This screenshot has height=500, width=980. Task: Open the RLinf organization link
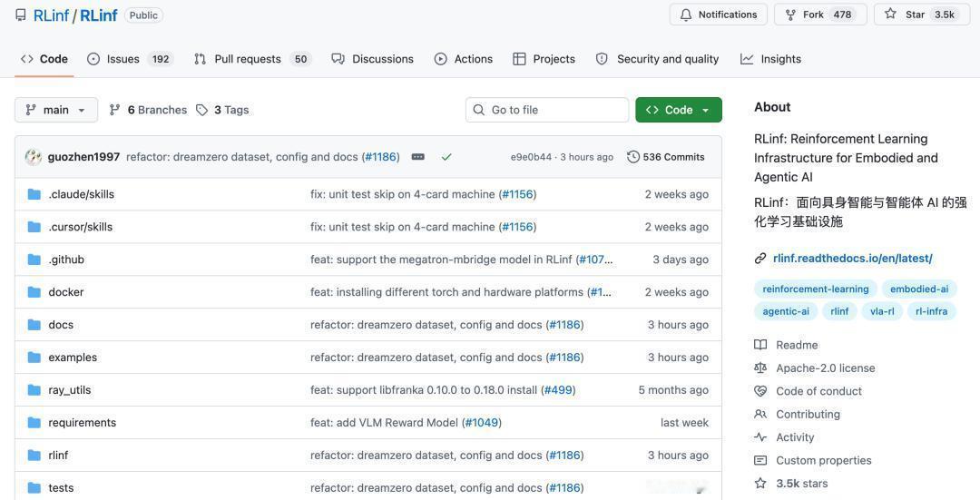tap(51, 15)
